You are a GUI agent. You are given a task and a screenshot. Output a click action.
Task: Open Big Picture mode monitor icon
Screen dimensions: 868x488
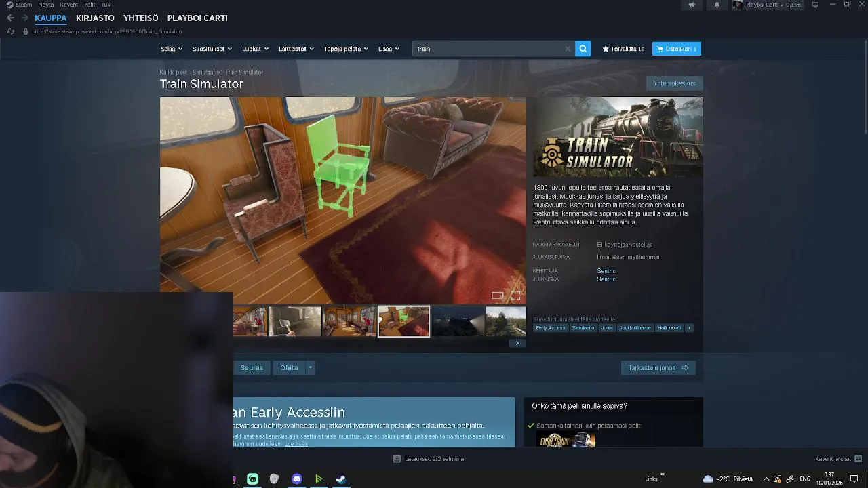pos(815,5)
